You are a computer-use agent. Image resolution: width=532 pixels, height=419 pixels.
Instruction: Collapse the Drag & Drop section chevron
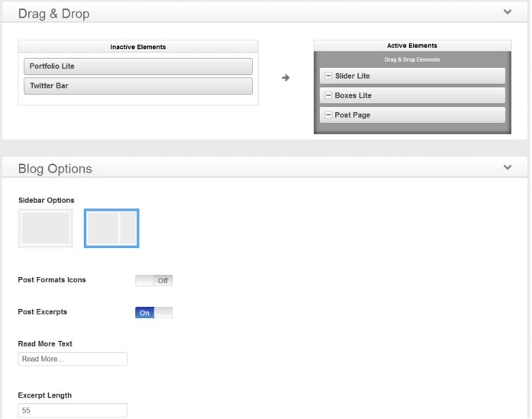[508, 12]
